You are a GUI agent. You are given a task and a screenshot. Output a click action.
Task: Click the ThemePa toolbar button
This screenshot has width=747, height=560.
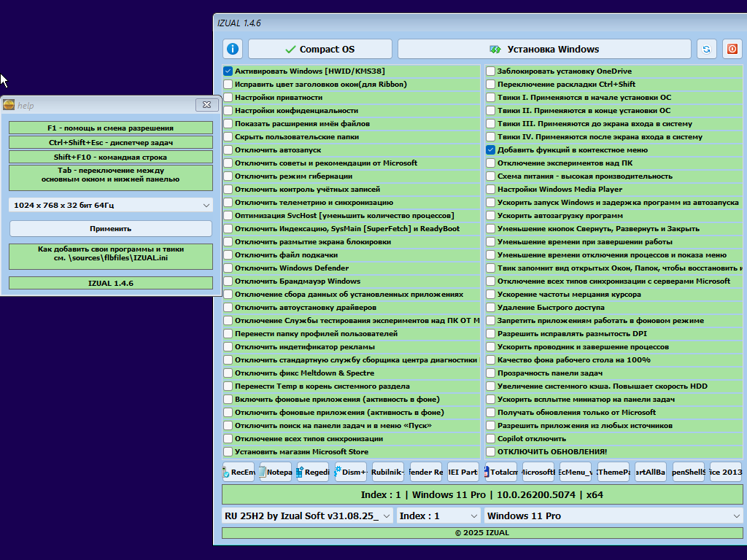pos(613,472)
